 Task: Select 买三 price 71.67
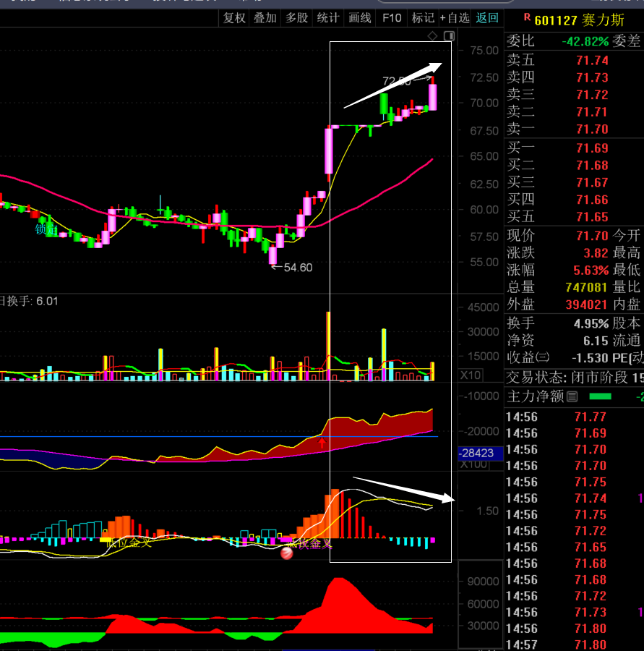[592, 183]
